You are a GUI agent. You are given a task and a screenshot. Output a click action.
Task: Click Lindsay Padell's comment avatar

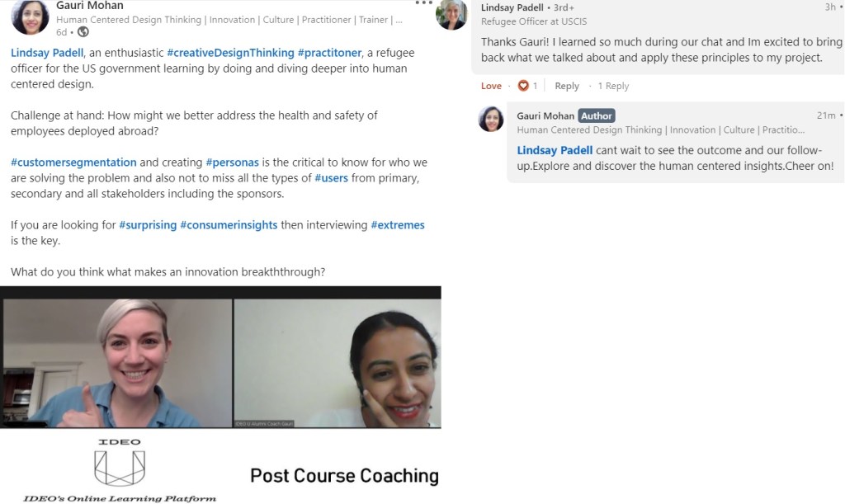[451, 13]
